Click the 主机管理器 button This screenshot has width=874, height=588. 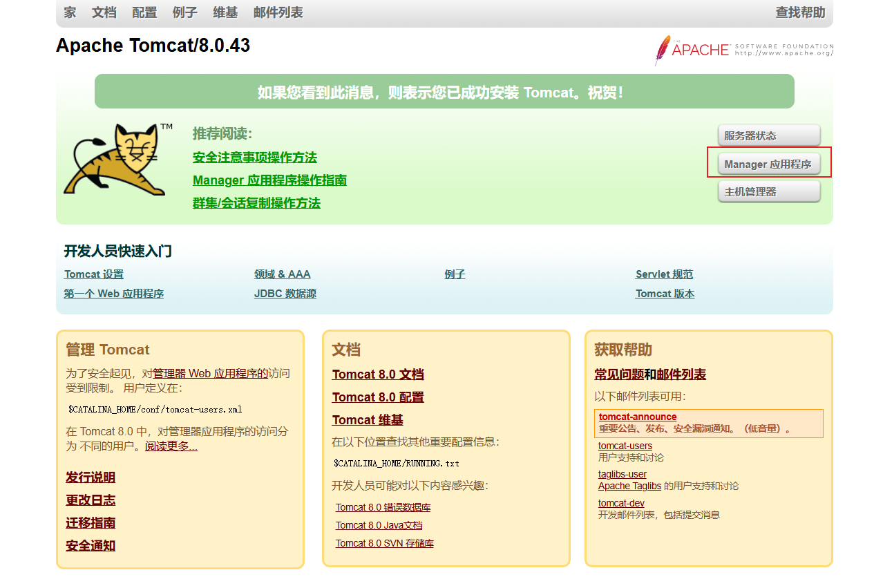coord(769,191)
